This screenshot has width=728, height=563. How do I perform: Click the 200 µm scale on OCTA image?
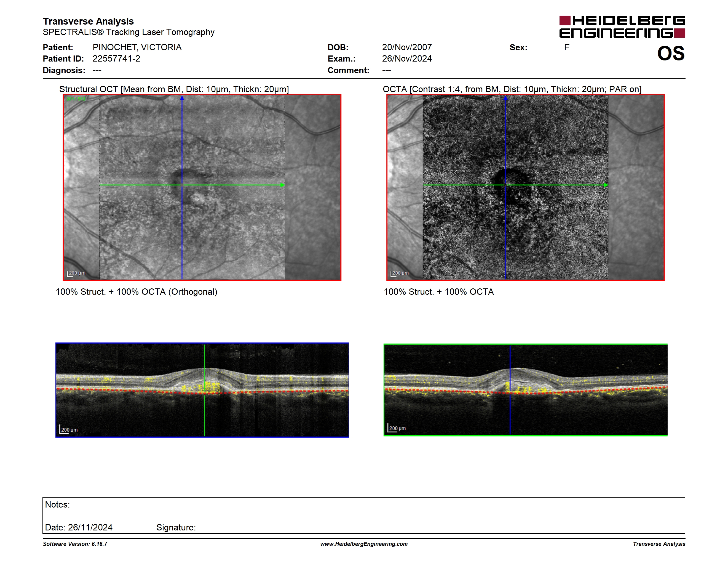pos(399,273)
